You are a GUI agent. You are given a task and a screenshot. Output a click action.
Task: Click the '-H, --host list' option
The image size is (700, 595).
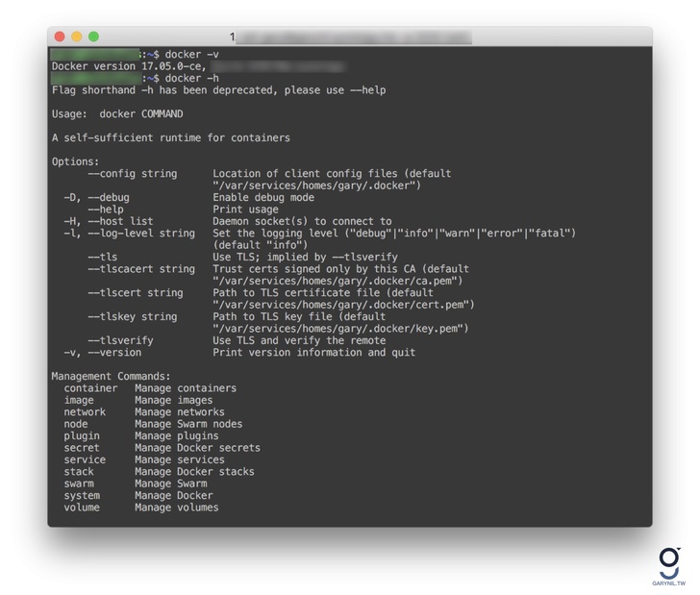tap(109, 221)
